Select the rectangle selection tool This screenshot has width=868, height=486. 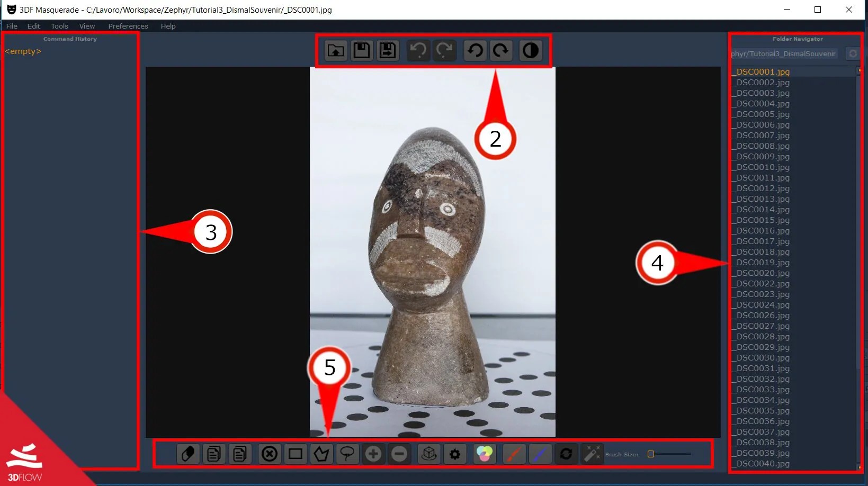(x=296, y=454)
